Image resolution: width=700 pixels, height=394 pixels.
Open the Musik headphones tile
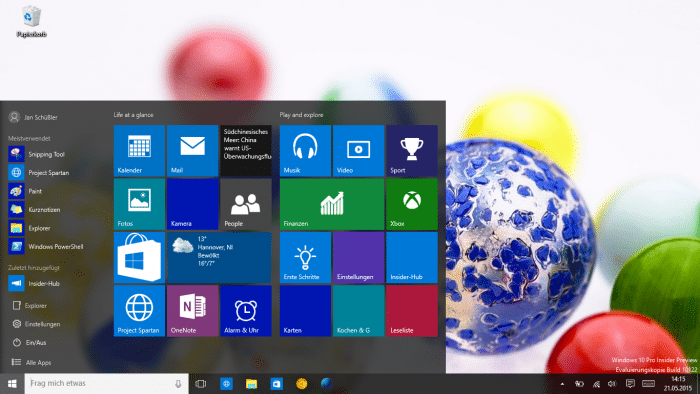pyautogui.click(x=305, y=151)
